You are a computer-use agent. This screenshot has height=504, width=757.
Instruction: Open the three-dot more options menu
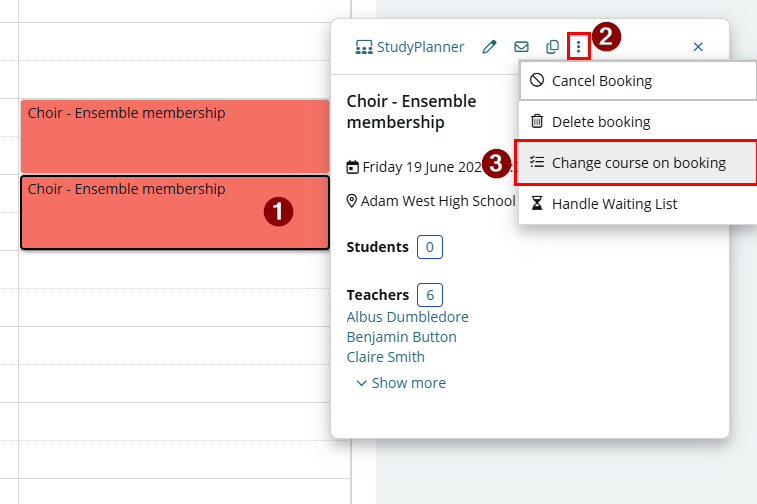pos(578,47)
